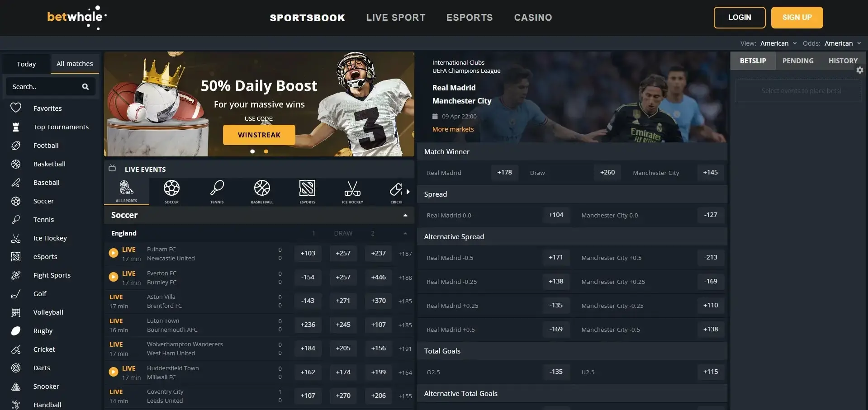Toggle the Draw +260 match winner odds

click(607, 172)
